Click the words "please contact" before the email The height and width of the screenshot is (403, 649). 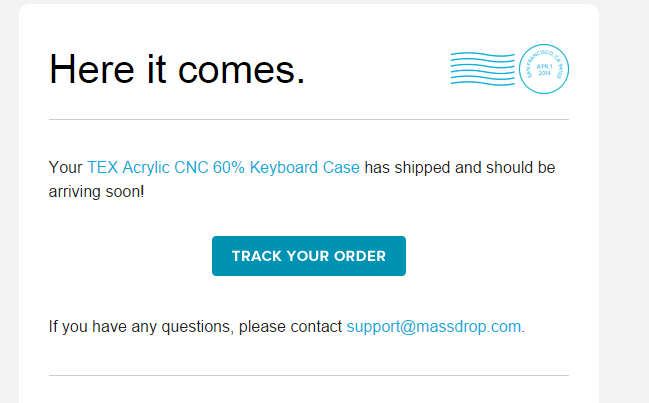tap(290, 326)
